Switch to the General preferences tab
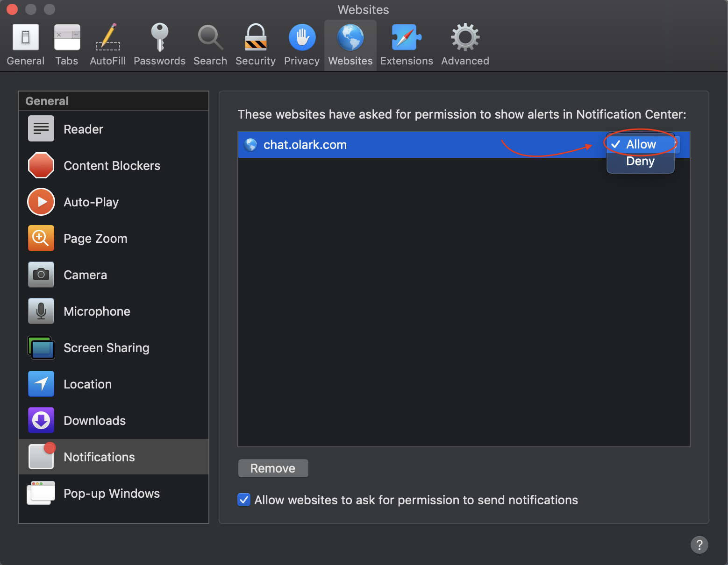 [25, 44]
